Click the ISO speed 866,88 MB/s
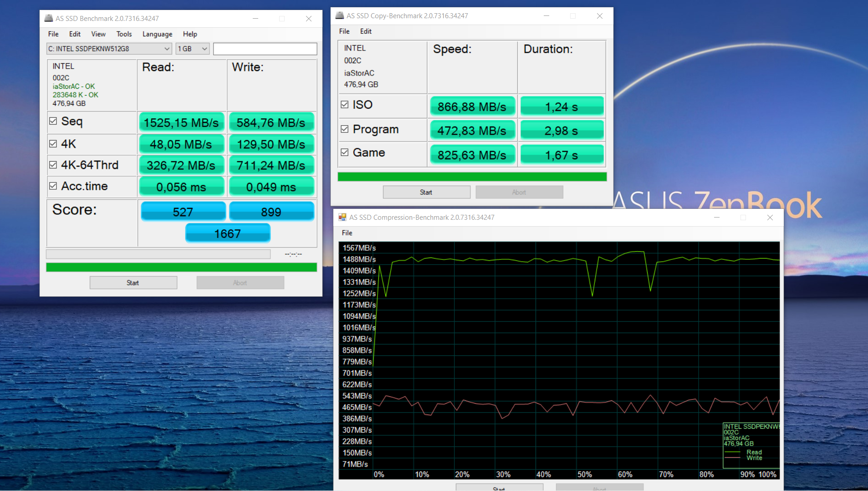Screen dimensions: 868x491 (x=472, y=106)
